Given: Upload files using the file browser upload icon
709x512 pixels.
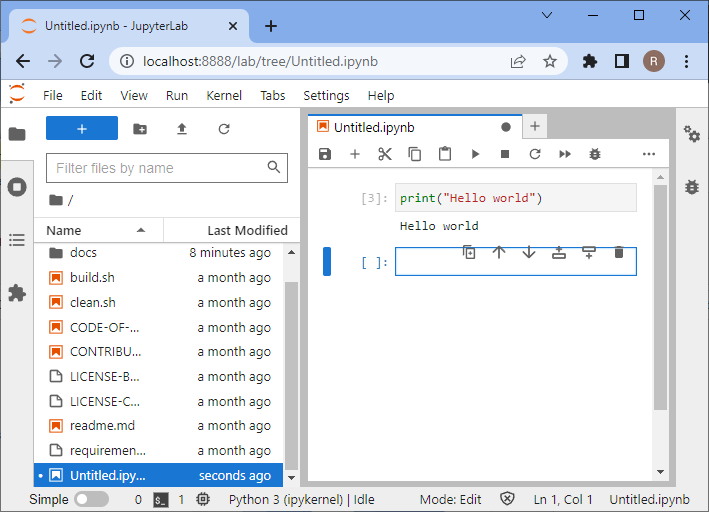Looking at the screenshot, I should click(182, 129).
